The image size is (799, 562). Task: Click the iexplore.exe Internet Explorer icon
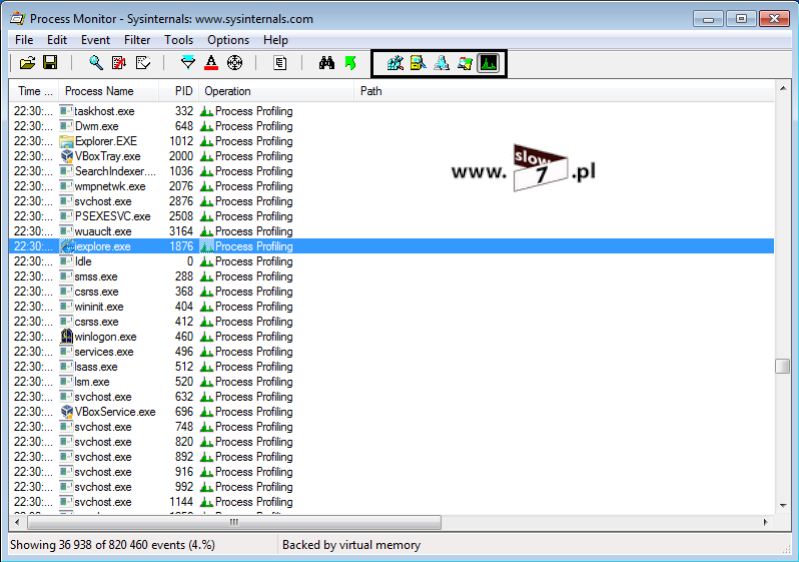tap(67, 246)
